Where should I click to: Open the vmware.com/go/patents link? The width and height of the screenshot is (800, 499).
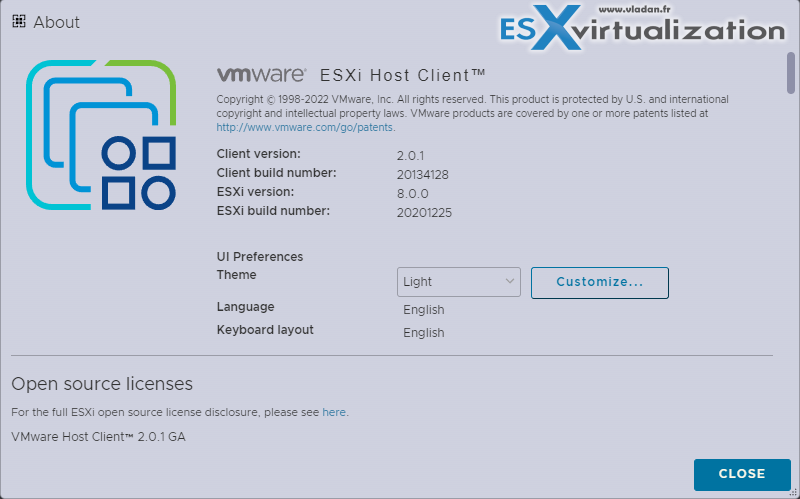[305, 127]
